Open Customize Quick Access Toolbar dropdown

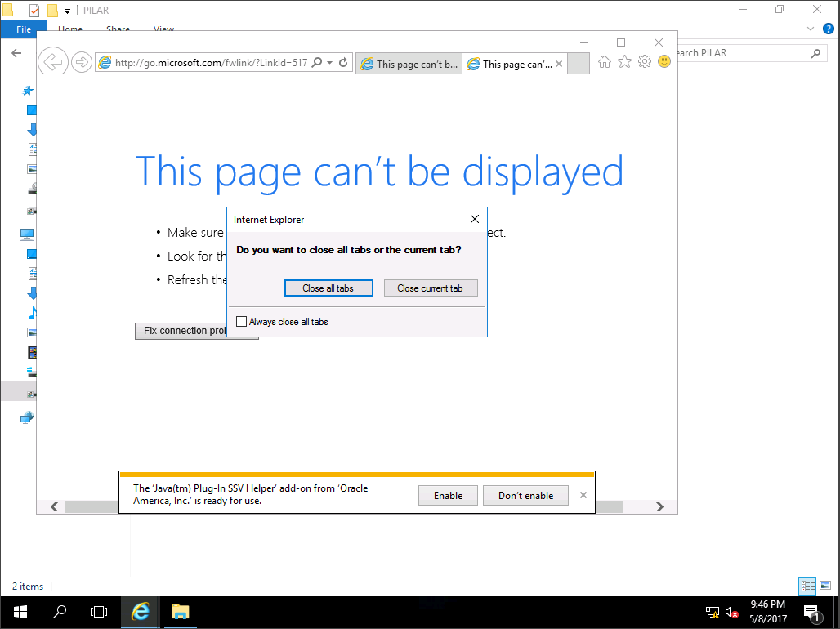(x=68, y=11)
